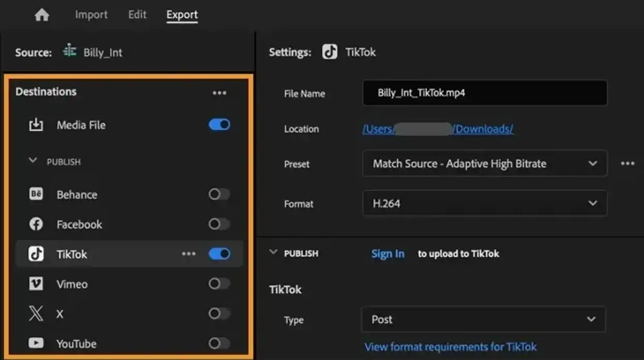This screenshot has height=360, width=644.
Task: Open the Format H.264 dropdown
Action: pyautogui.click(x=485, y=203)
